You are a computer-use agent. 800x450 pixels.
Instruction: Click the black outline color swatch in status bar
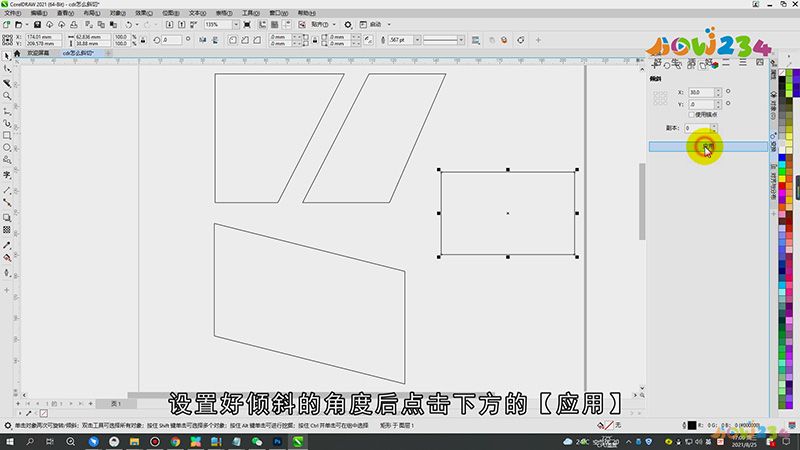point(691,425)
